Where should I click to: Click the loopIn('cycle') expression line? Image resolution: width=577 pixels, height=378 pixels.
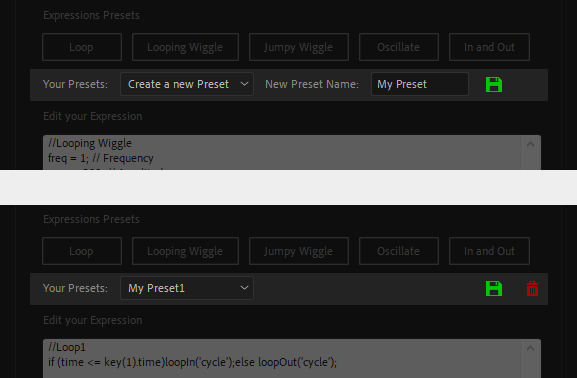[x=192, y=362]
